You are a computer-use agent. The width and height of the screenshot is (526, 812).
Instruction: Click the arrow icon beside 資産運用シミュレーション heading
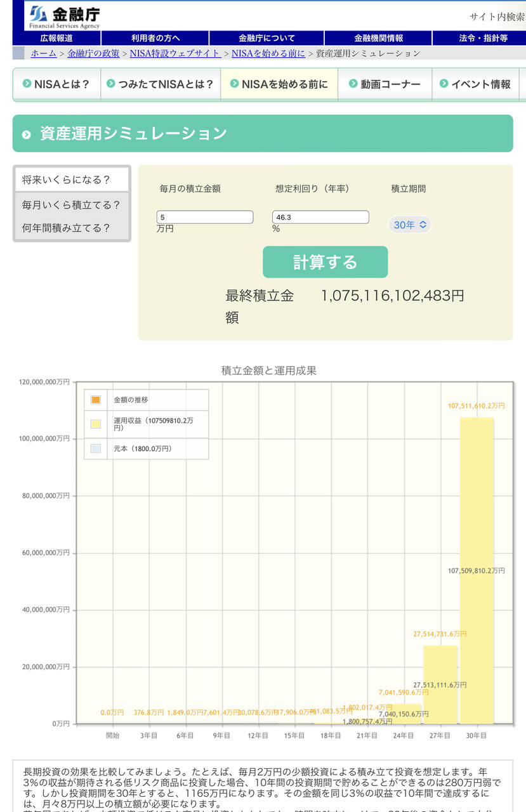(27, 134)
